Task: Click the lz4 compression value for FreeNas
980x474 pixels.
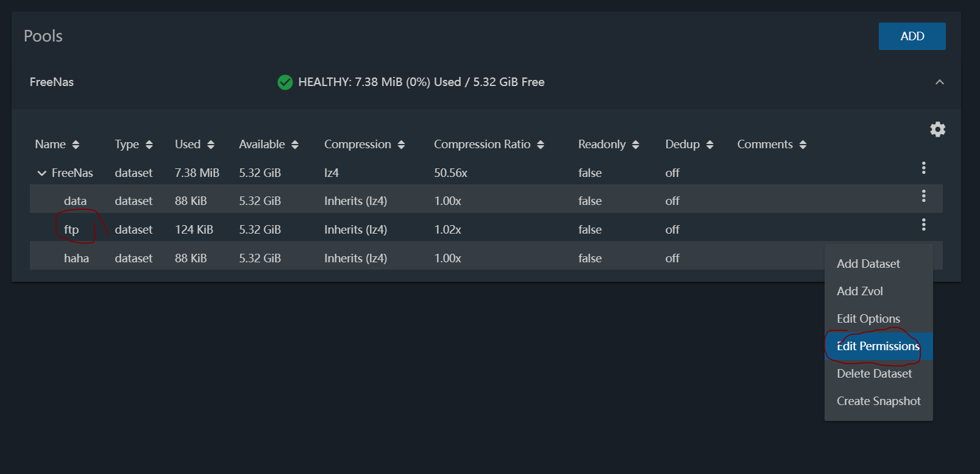Action: click(x=331, y=173)
